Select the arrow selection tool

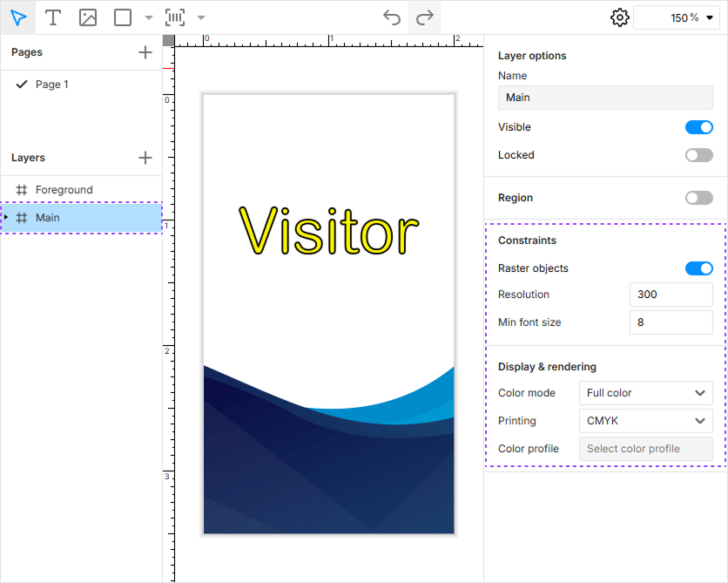point(18,17)
